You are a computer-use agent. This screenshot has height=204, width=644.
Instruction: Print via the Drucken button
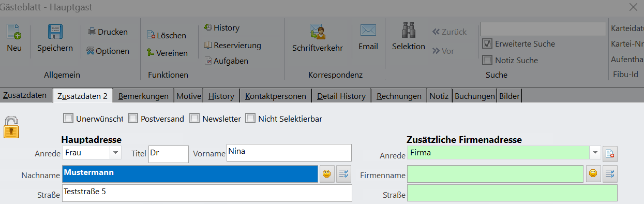(x=108, y=32)
